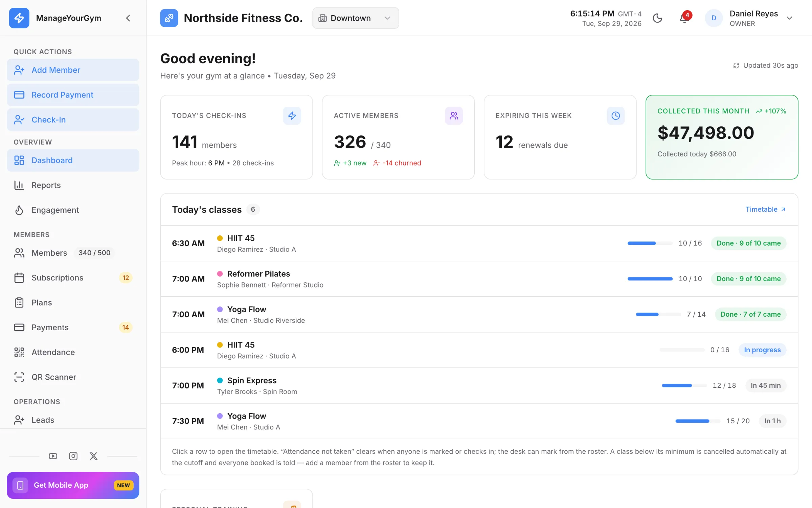The height and width of the screenshot is (508, 812).
Task: Click 'Done · 7 of 7 came' badge
Action: click(750, 314)
